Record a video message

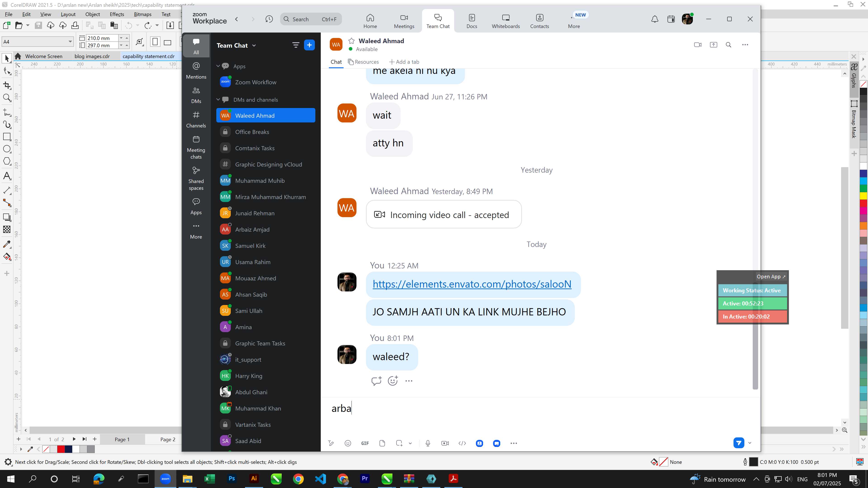click(x=445, y=443)
